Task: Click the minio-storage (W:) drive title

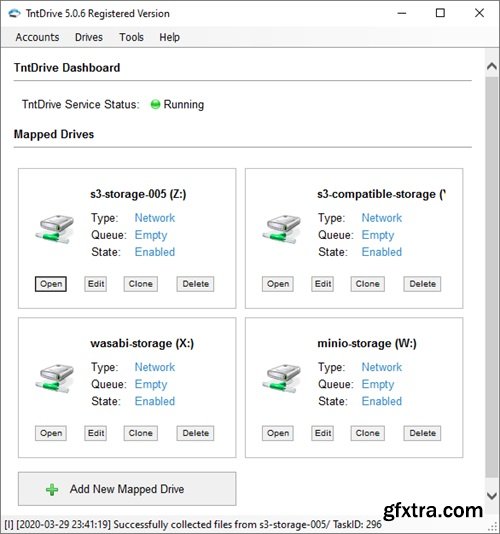Action: pyautogui.click(x=367, y=343)
